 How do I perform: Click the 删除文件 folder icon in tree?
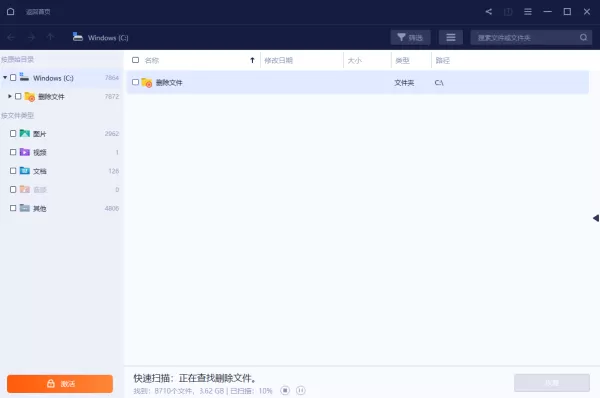[30, 96]
